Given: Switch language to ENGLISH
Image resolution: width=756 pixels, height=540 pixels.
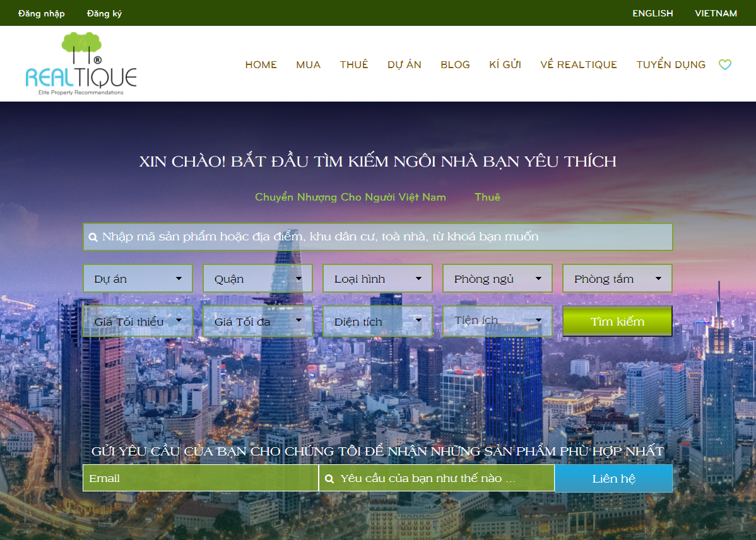Looking at the screenshot, I should click(x=653, y=13).
